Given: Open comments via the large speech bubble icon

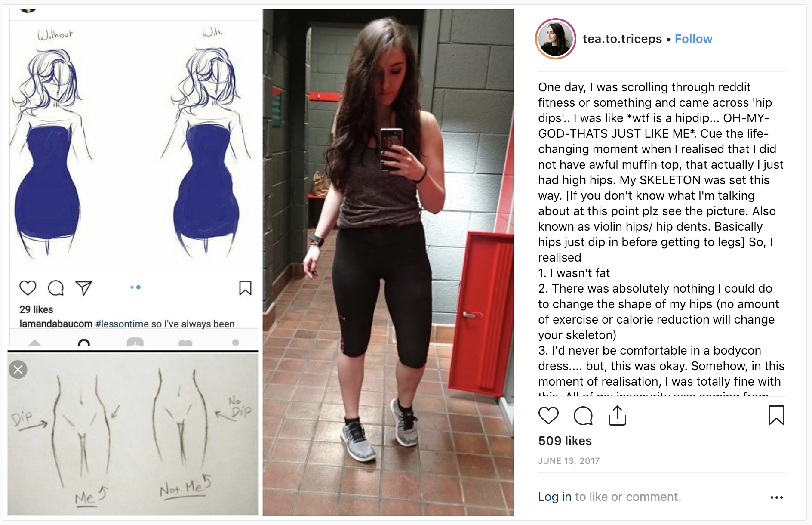Looking at the screenshot, I should 583,416.
